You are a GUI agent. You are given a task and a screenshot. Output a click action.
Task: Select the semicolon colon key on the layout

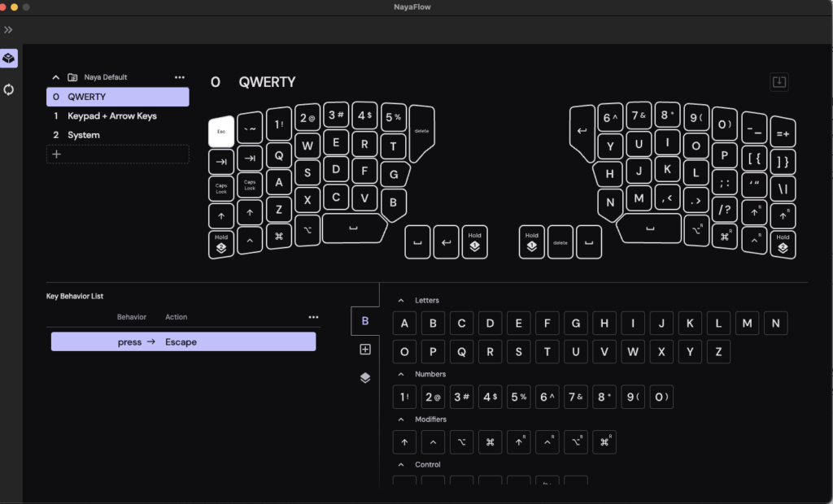click(x=725, y=183)
